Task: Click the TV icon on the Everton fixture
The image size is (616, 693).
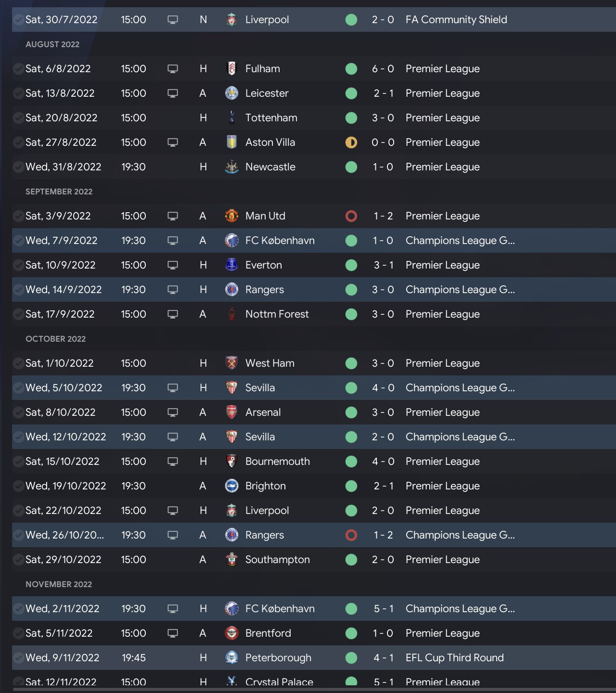Action: click(173, 265)
